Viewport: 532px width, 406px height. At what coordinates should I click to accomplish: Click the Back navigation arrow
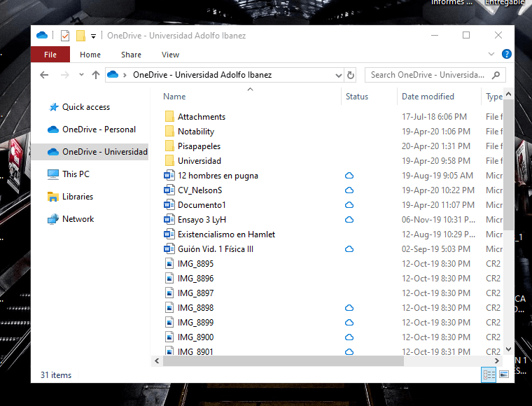coord(44,75)
